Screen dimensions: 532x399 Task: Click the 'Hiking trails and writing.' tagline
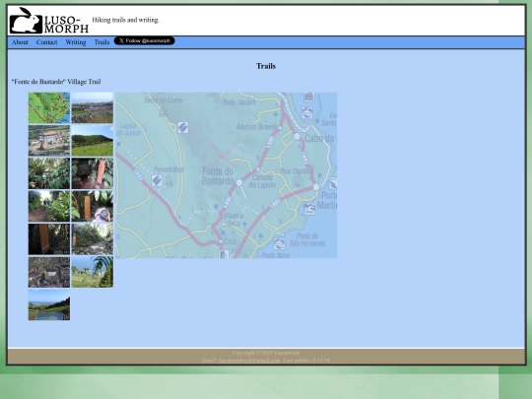pyautogui.click(x=125, y=20)
